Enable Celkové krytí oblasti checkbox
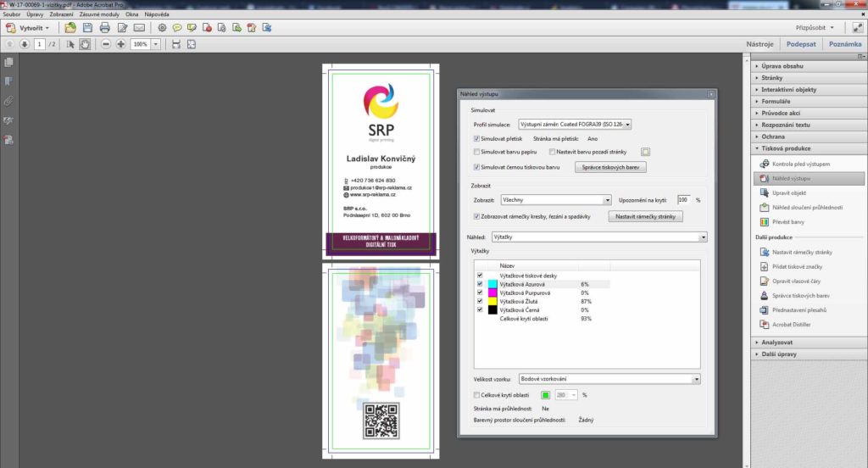The image size is (868, 468). (476, 395)
